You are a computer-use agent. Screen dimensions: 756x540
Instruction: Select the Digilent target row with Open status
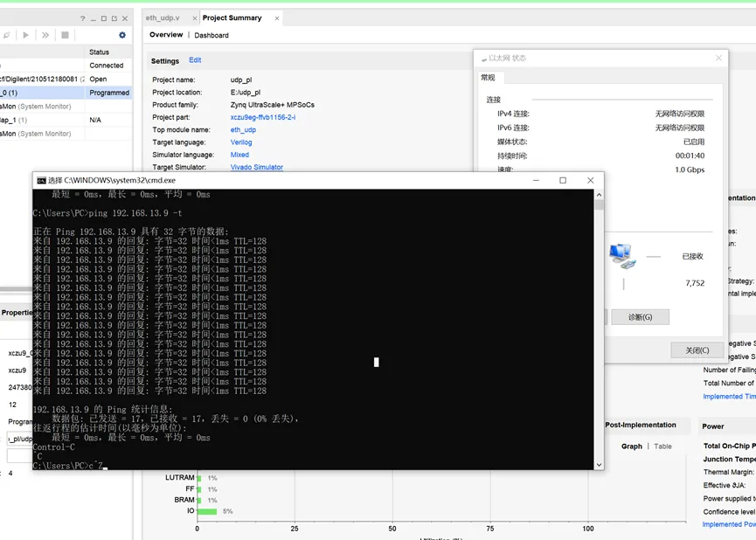(x=66, y=79)
